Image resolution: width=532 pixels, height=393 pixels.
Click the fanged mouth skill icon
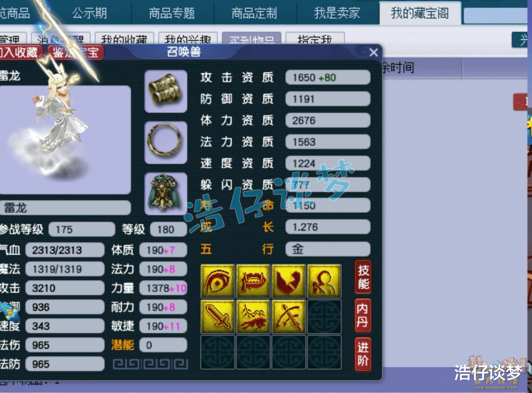click(253, 281)
